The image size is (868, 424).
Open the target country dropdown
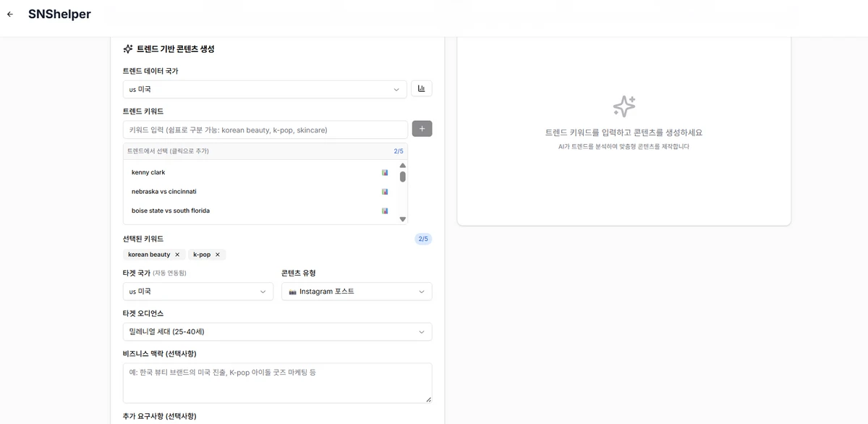(198, 292)
